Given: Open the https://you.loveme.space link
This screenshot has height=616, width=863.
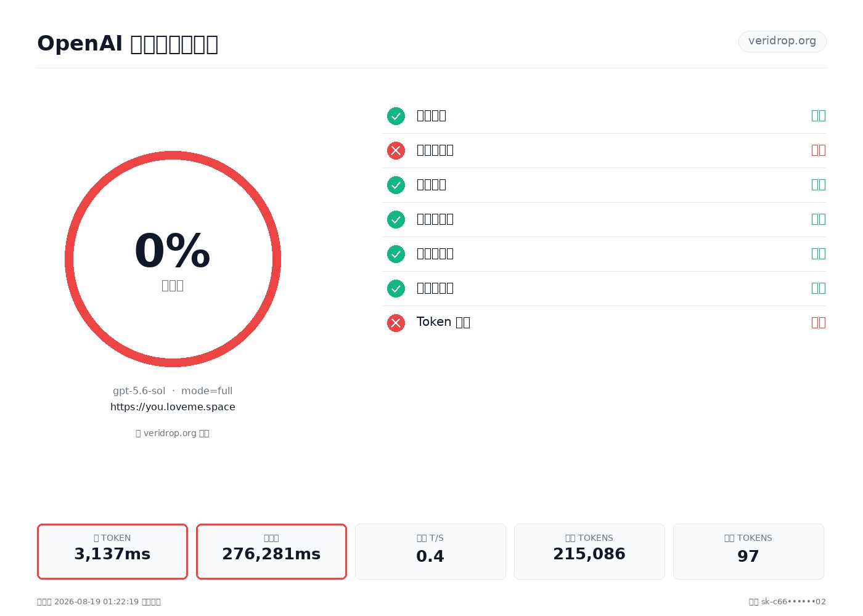Looking at the screenshot, I should (x=173, y=407).
